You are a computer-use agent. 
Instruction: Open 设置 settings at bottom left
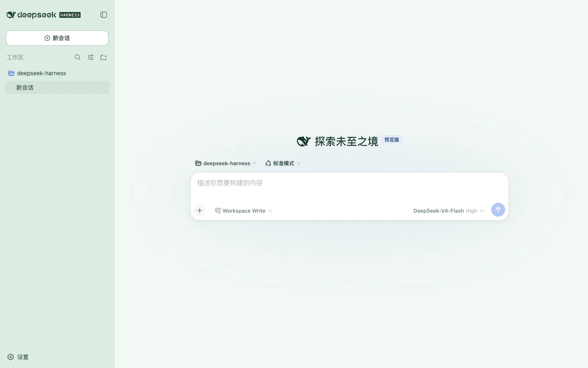[x=18, y=357]
